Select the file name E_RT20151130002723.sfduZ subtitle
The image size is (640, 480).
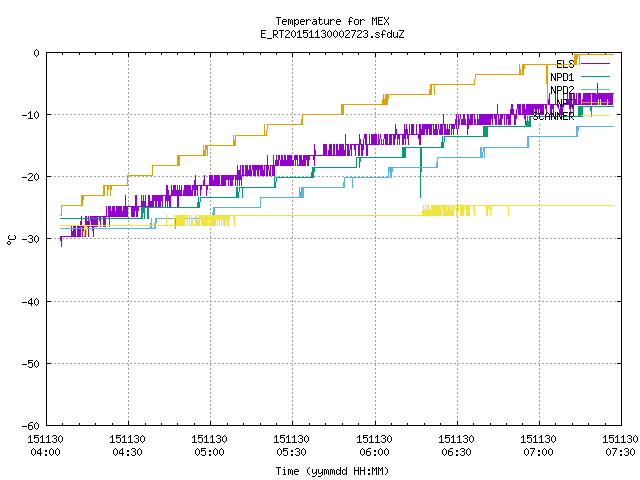[x=332, y=34]
